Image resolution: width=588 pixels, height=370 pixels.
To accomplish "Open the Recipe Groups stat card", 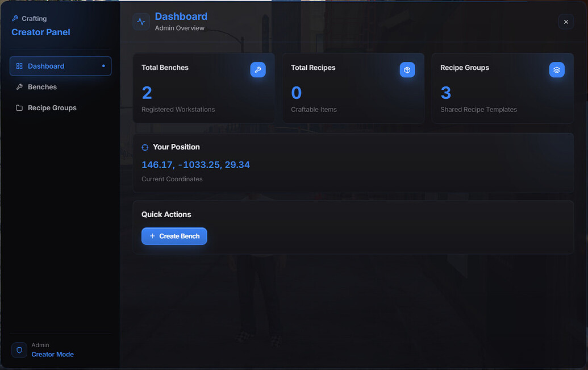I will coord(503,88).
